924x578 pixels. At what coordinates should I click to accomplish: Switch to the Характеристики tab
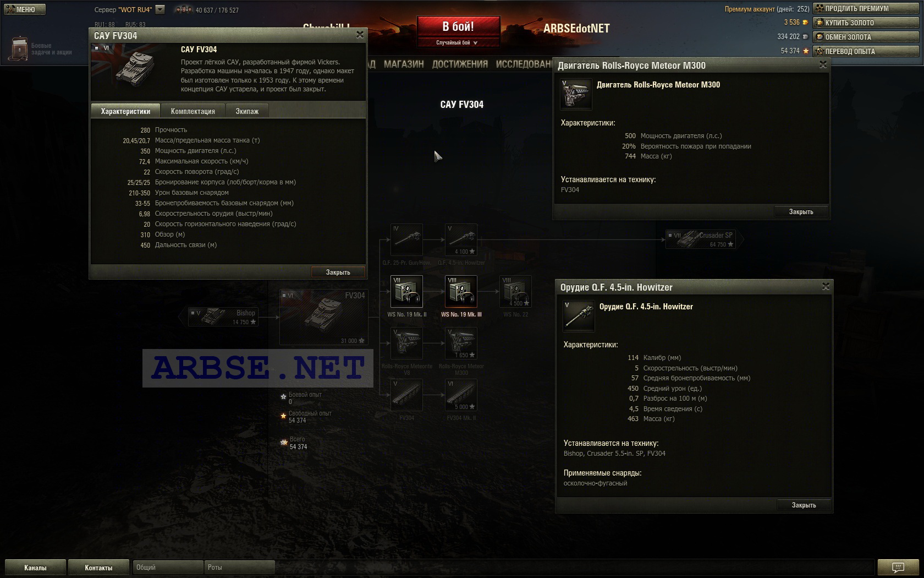pos(125,111)
